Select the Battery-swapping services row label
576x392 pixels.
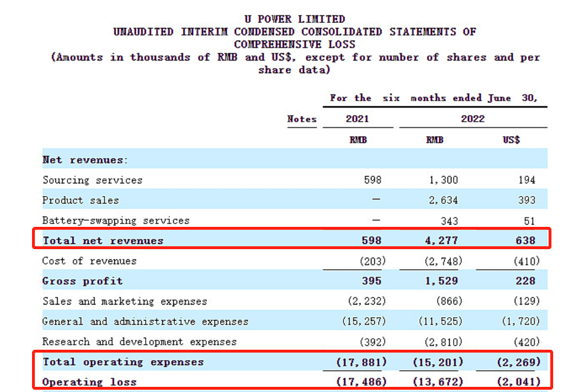point(116,221)
